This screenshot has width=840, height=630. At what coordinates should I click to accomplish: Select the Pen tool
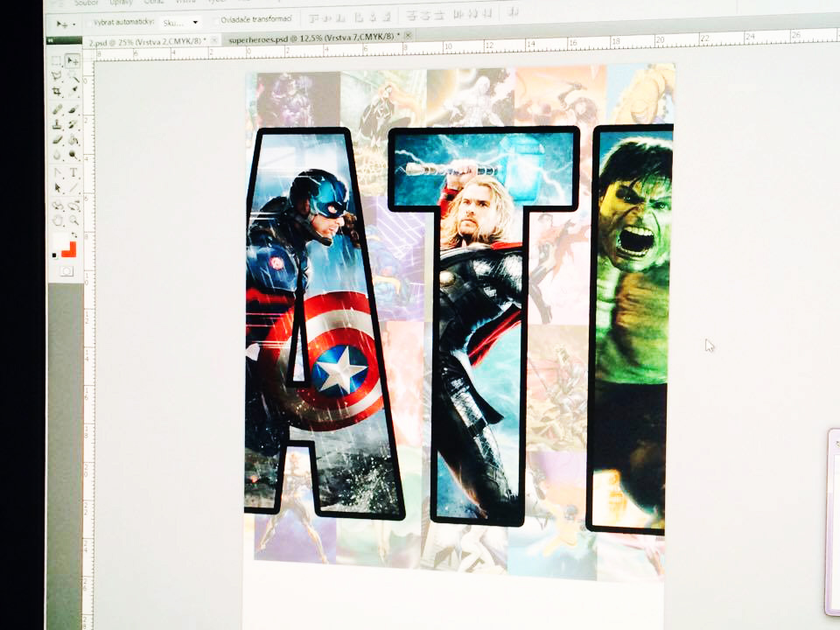pyautogui.click(x=57, y=172)
